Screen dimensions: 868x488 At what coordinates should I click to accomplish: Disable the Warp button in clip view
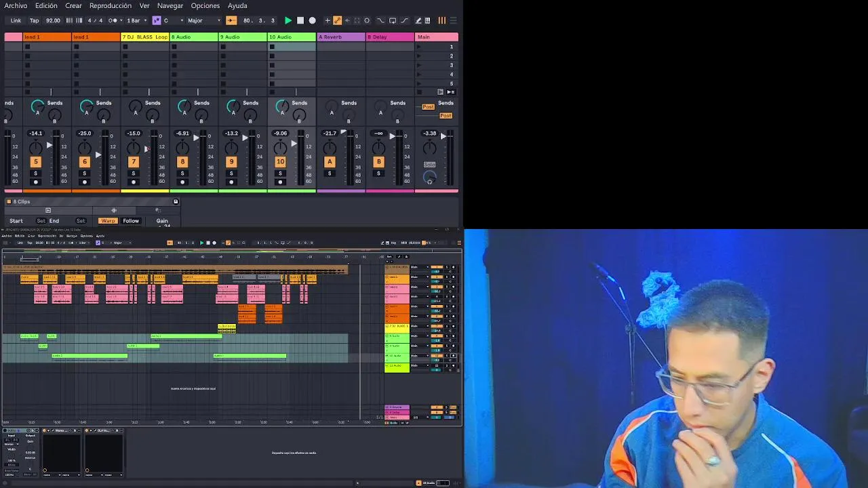coord(108,221)
